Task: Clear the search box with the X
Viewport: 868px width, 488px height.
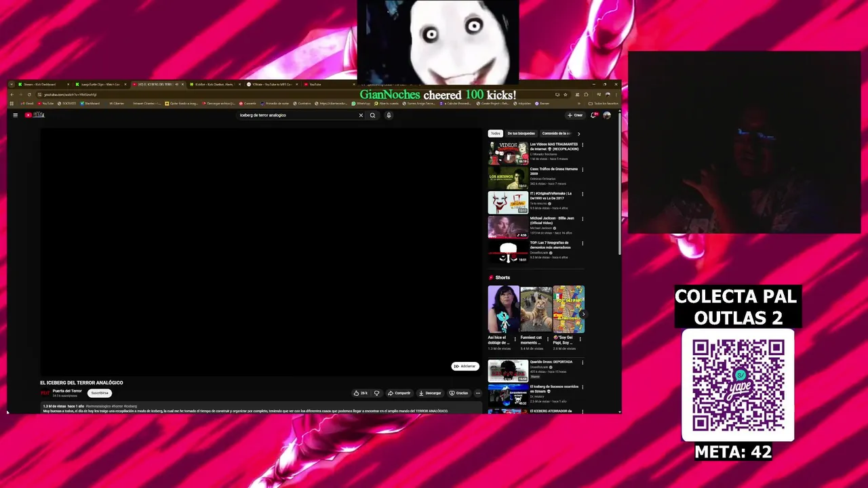Action: coord(361,115)
